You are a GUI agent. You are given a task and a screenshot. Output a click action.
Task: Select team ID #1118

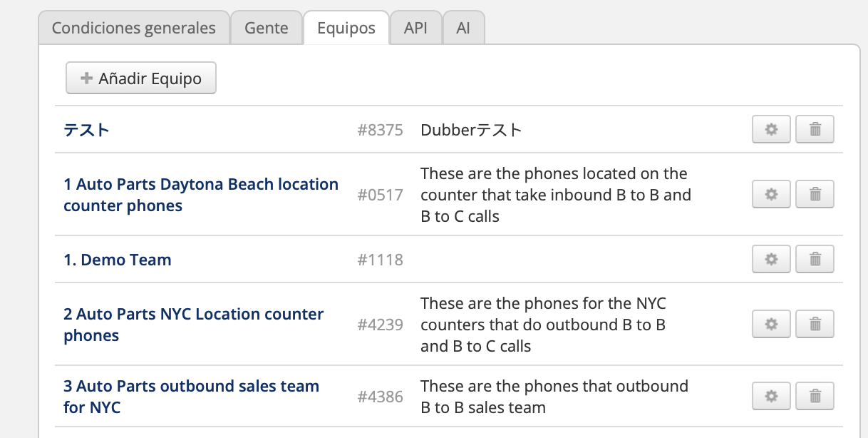[381, 260]
